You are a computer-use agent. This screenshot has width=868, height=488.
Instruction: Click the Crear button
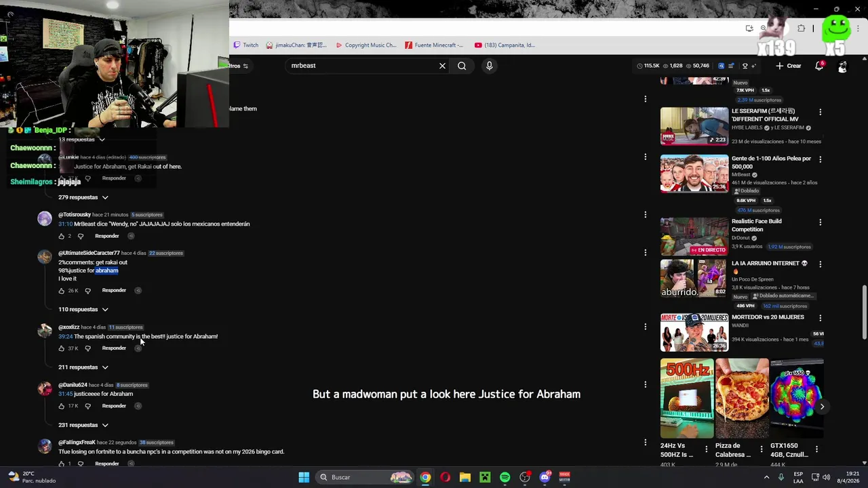(789, 66)
